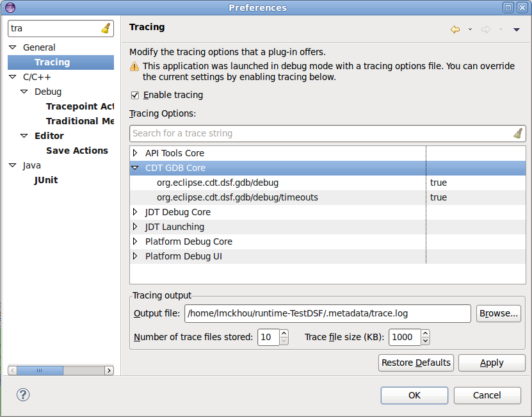The height and width of the screenshot is (417, 532).
Task: Select the Platform Debug Core row
Action: point(328,241)
